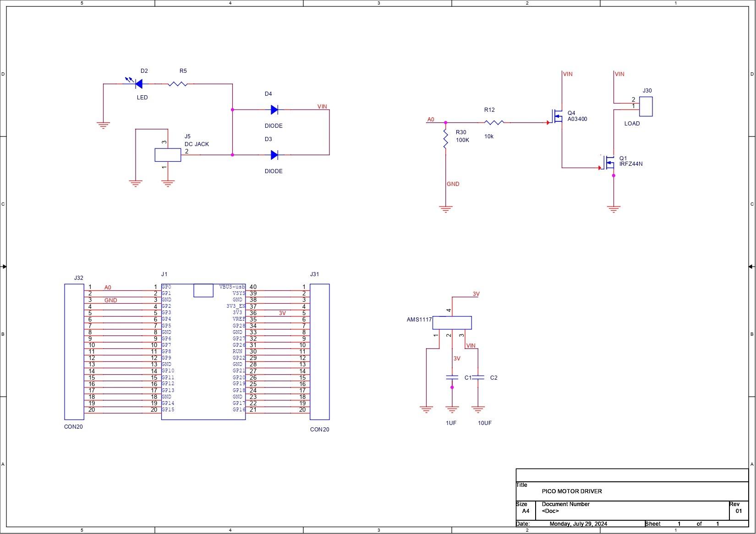Click the DC JACK label text
The width and height of the screenshot is (756, 534).
tap(197, 144)
